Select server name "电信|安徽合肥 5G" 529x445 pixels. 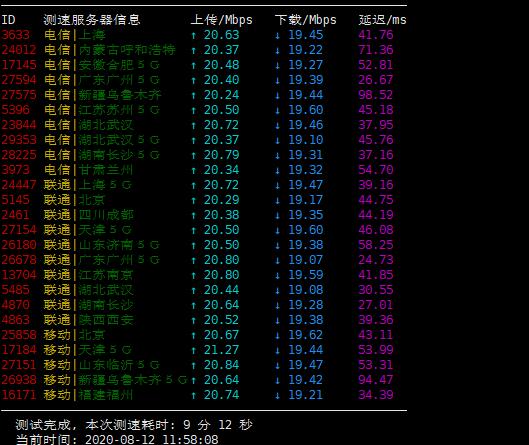102,65
